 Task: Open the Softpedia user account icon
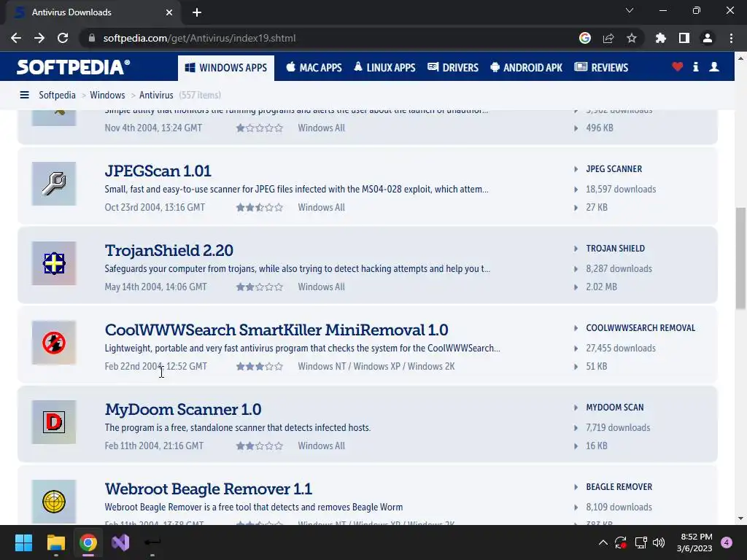point(713,66)
